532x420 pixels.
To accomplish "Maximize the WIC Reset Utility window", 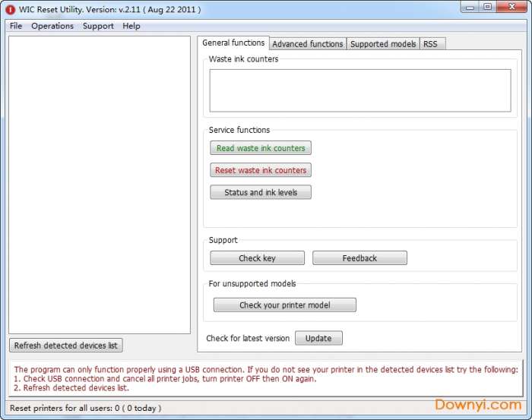I will (488, 7).
